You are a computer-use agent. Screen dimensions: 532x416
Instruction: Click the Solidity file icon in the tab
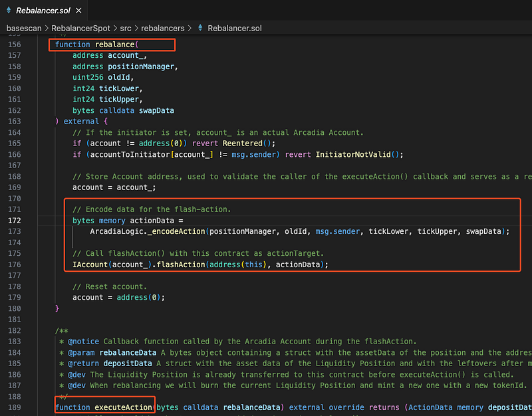(8, 11)
